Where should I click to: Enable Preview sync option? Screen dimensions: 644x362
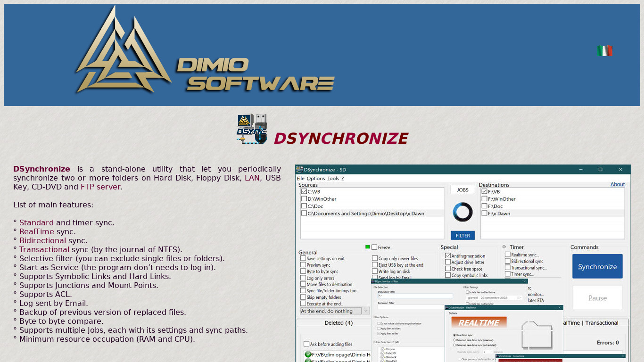[x=303, y=265]
